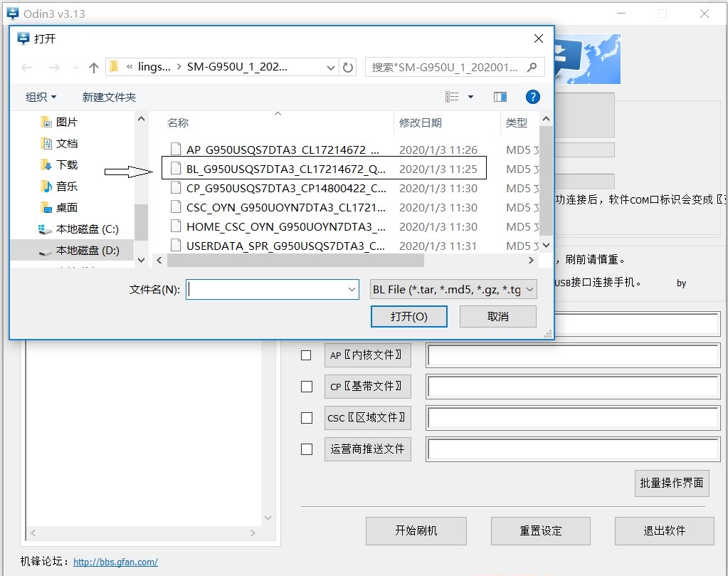The height and width of the screenshot is (576, 728).
Task: Tick the CSC 区域文件 checkbox
Action: [x=307, y=418]
